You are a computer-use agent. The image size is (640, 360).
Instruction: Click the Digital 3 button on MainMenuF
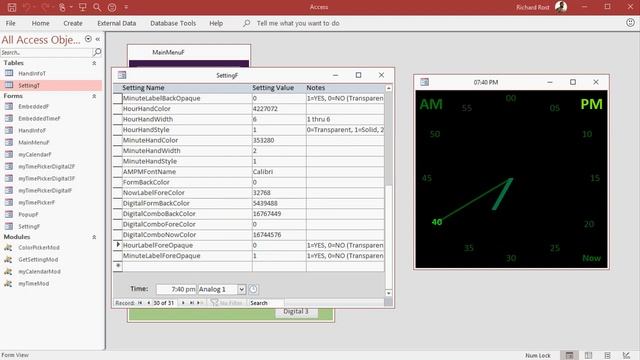tap(296, 312)
